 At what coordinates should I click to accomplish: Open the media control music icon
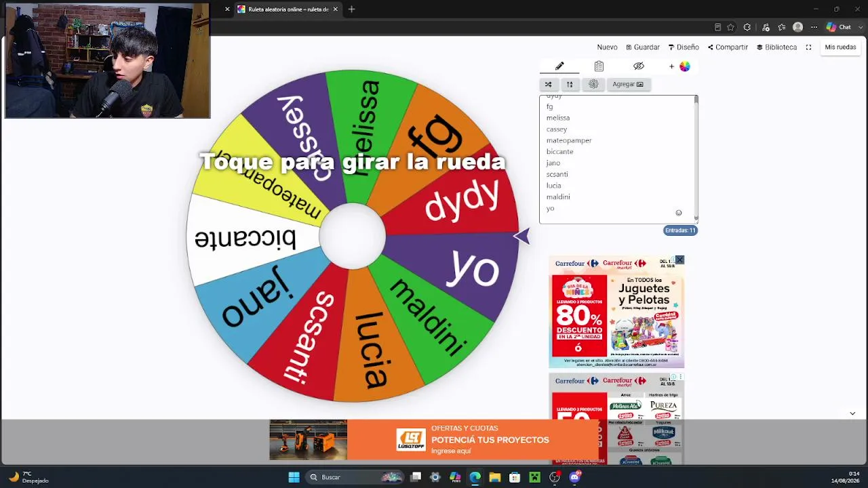tap(766, 27)
